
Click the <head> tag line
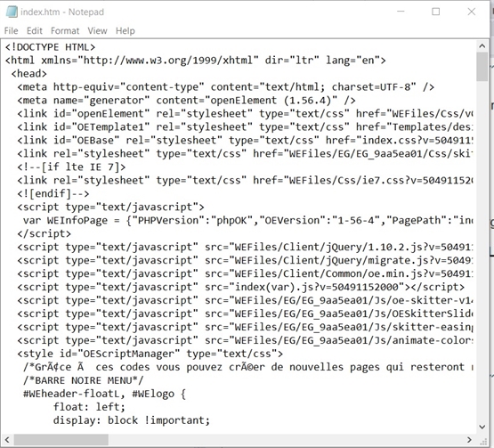pyautogui.click(x=29, y=74)
